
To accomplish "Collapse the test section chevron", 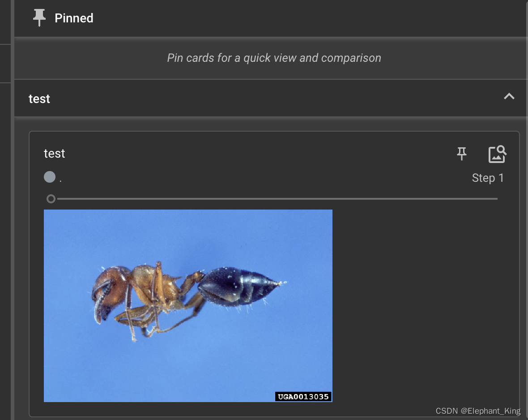I will click(509, 97).
